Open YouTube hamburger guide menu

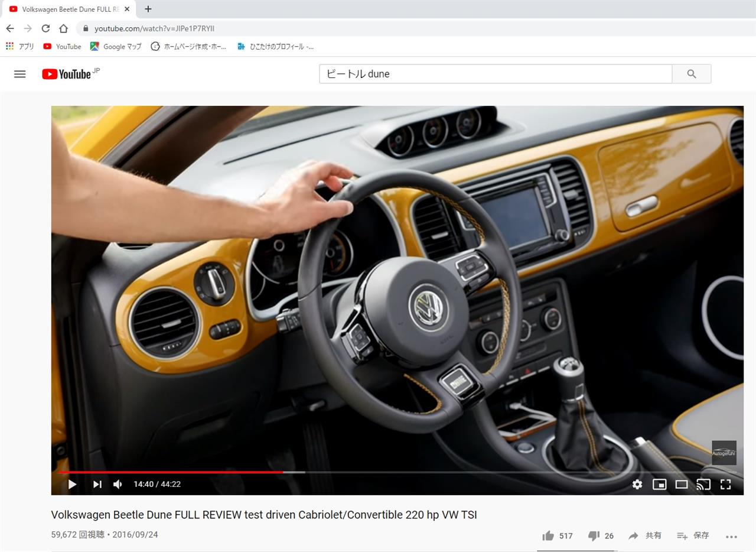19,74
